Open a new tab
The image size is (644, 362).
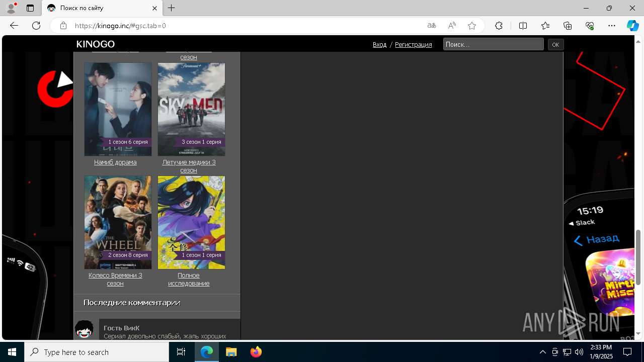172,8
